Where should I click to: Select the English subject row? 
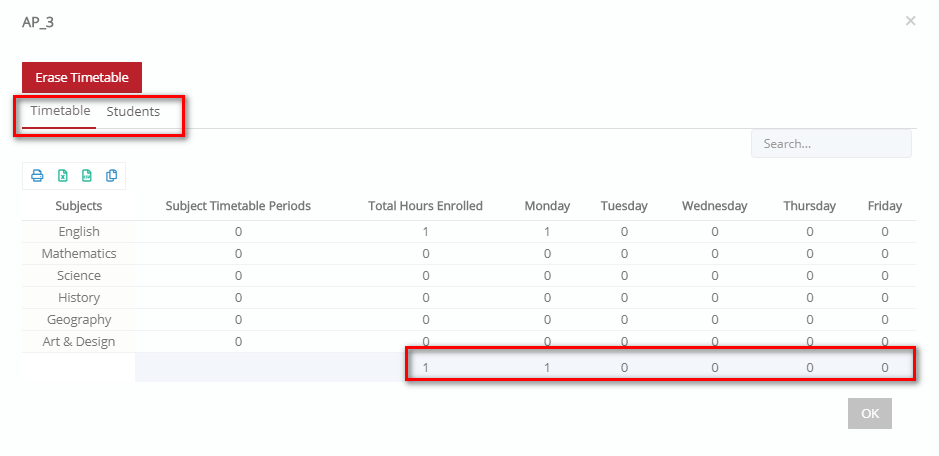pos(469,231)
